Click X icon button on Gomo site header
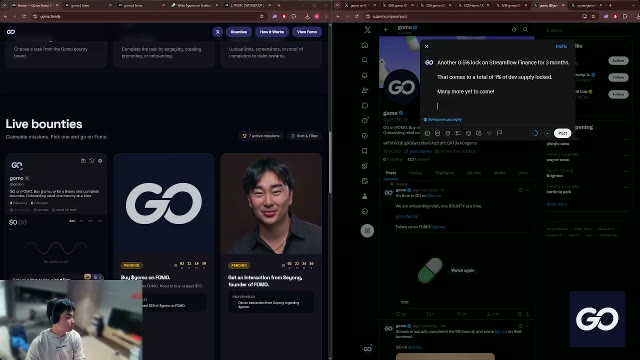 pyautogui.click(x=218, y=32)
